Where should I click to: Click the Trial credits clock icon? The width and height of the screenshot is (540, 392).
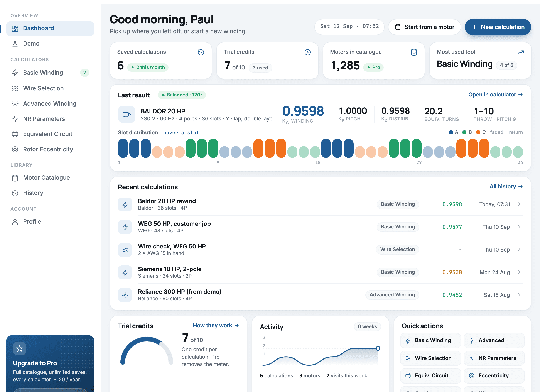pos(308,52)
